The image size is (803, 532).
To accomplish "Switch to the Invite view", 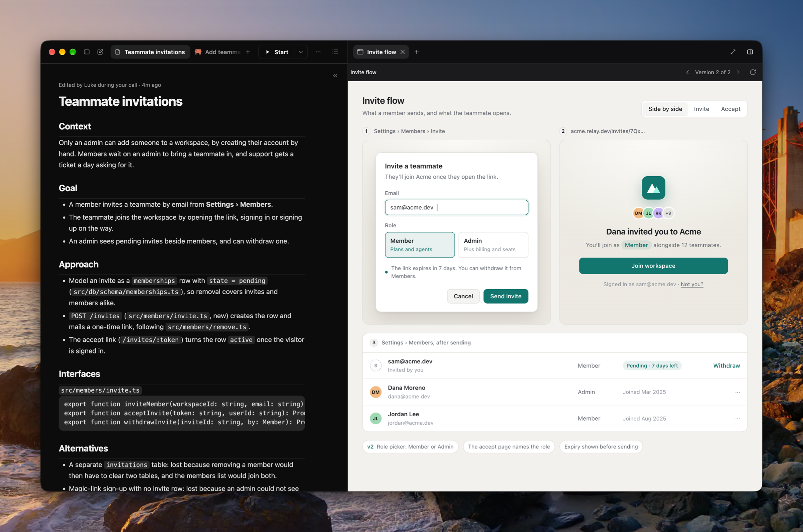I will 701,109.
